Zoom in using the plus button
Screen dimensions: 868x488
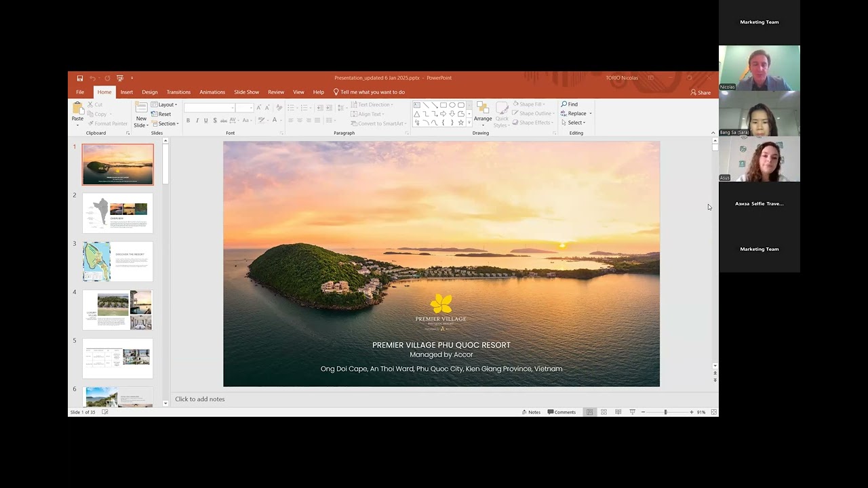[x=691, y=412]
